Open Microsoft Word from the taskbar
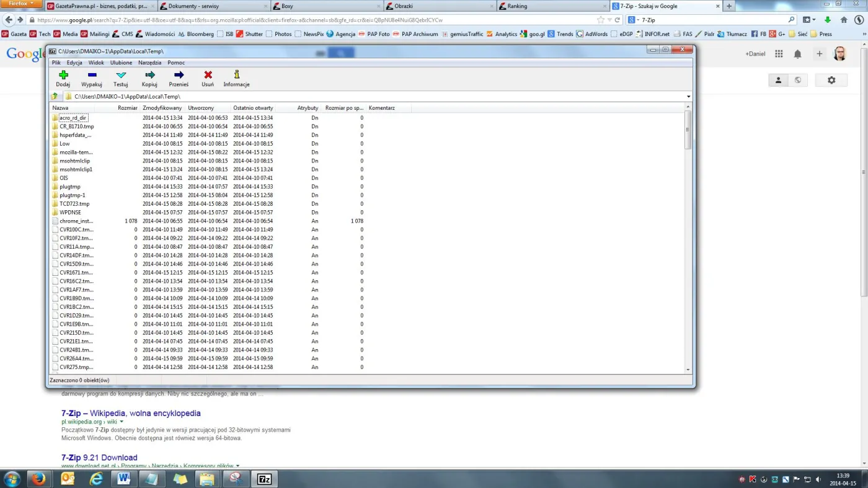This screenshot has width=868, height=488. pyautogui.click(x=123, y=479)
